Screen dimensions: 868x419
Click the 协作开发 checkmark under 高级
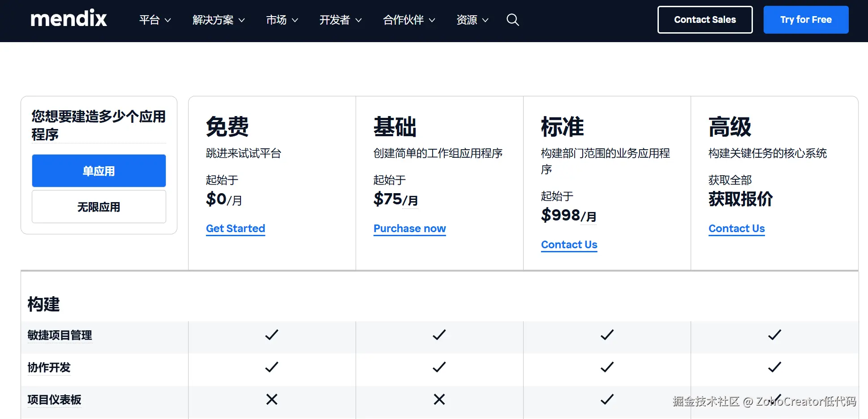point(774,367)
